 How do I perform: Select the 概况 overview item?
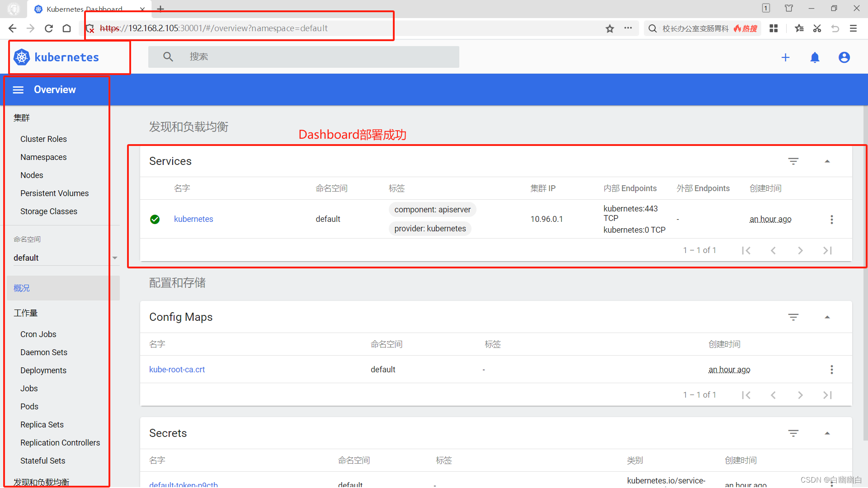click(63, 288)
